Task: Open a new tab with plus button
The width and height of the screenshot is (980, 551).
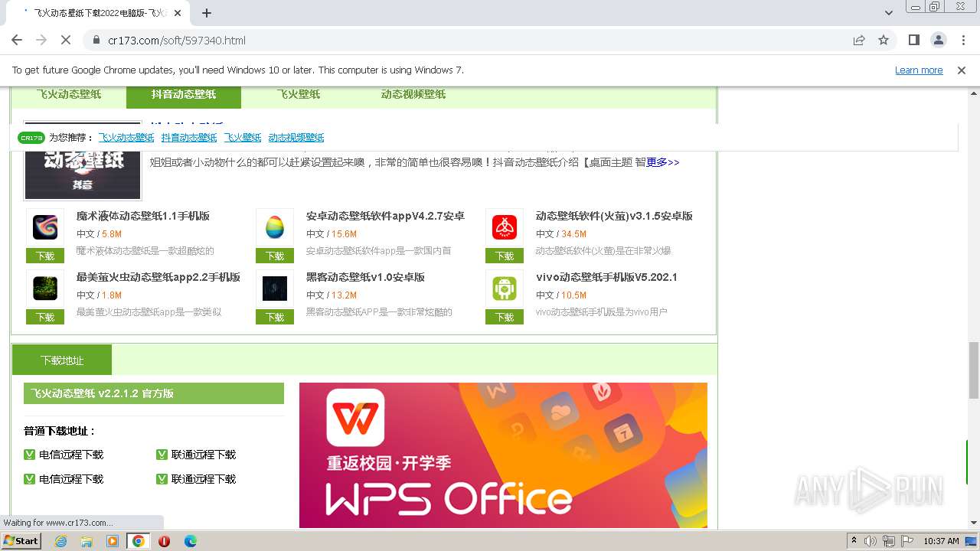Action: click(x=207, y=13)
